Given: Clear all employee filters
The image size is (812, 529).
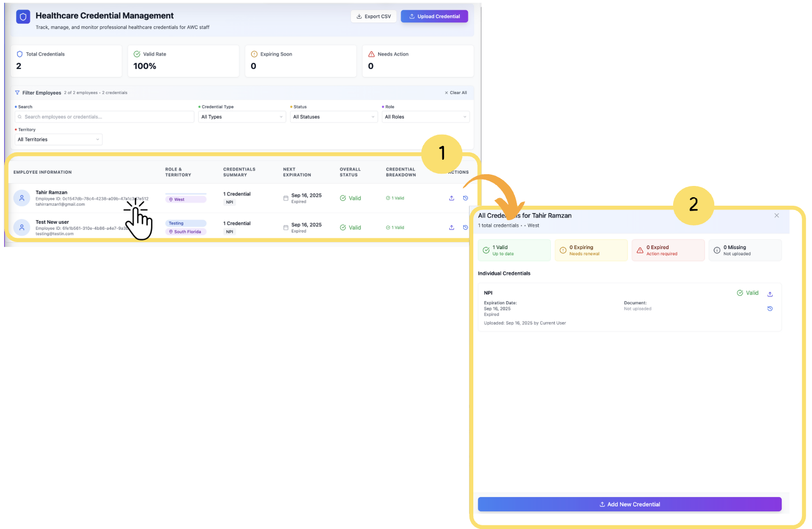Looking at the screenshot, I should [456, 93].
